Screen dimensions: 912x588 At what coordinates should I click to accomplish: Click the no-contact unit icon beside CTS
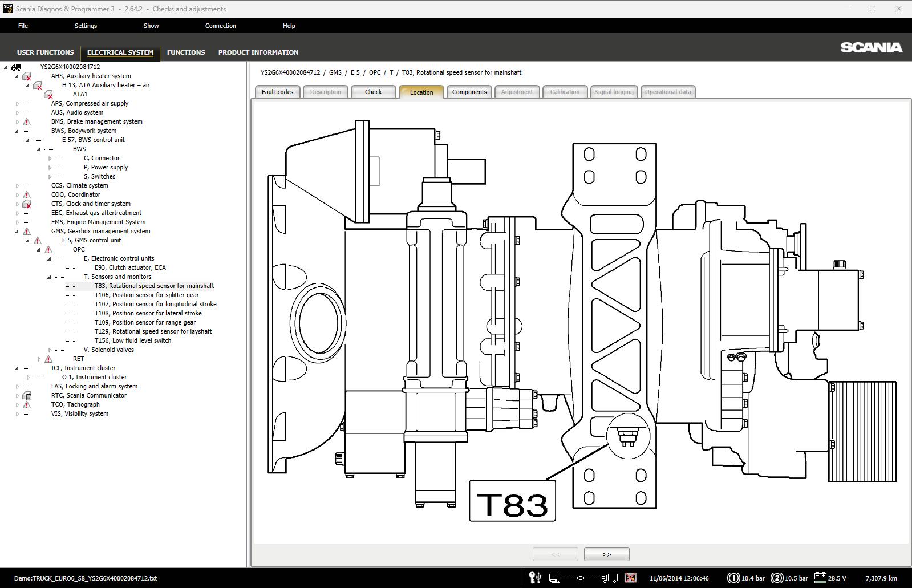pyautogui.click(x=27, y=204)
